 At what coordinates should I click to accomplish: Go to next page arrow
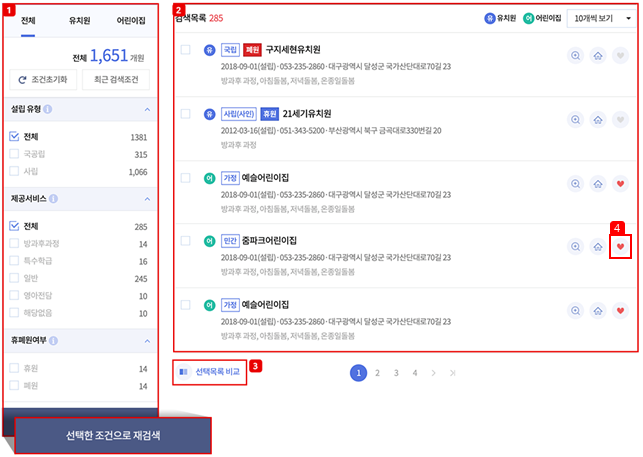click(433, 373)
